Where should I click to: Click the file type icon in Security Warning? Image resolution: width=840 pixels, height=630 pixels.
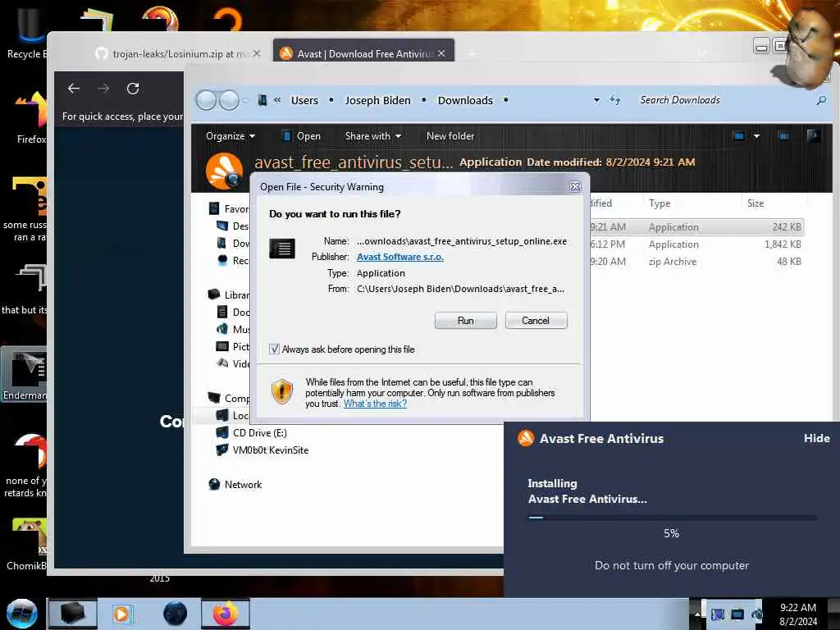coord(282,249)
